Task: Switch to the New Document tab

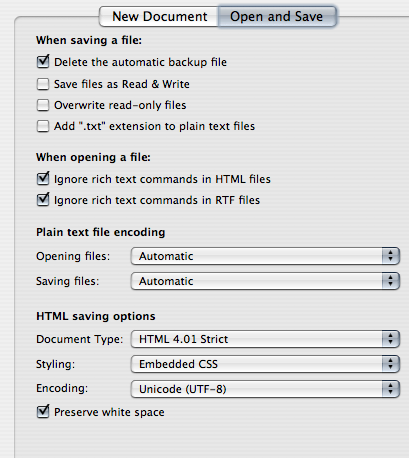Action: pos(159,16)
